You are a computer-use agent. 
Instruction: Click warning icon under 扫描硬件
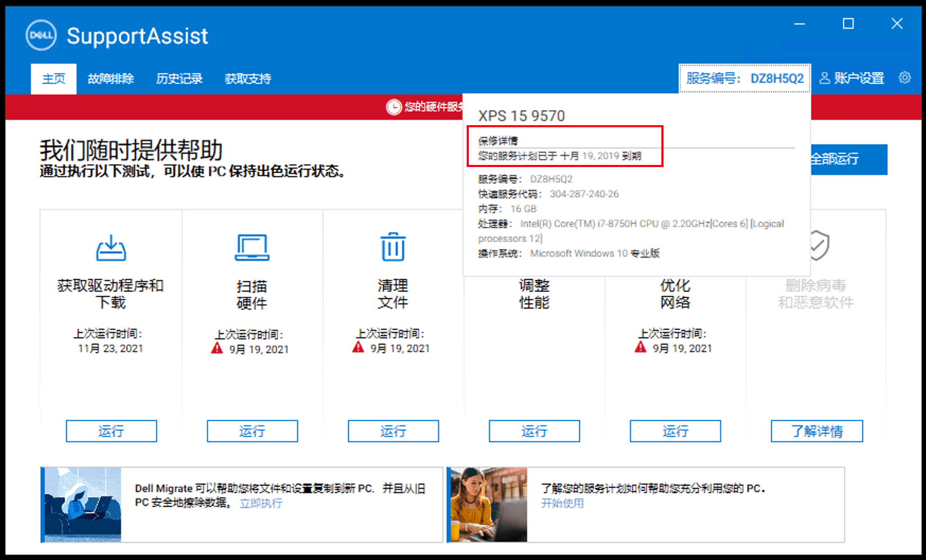(217, 348)
